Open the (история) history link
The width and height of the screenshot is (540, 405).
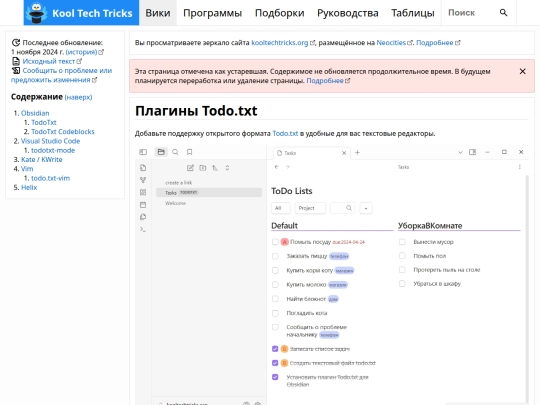pos(81,52)
